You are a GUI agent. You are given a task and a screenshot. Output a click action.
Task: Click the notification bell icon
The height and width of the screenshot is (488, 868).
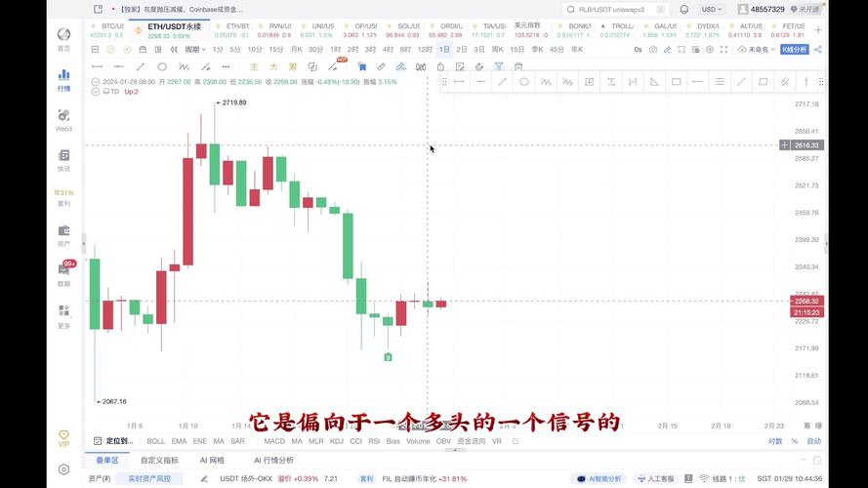(684, 10)
